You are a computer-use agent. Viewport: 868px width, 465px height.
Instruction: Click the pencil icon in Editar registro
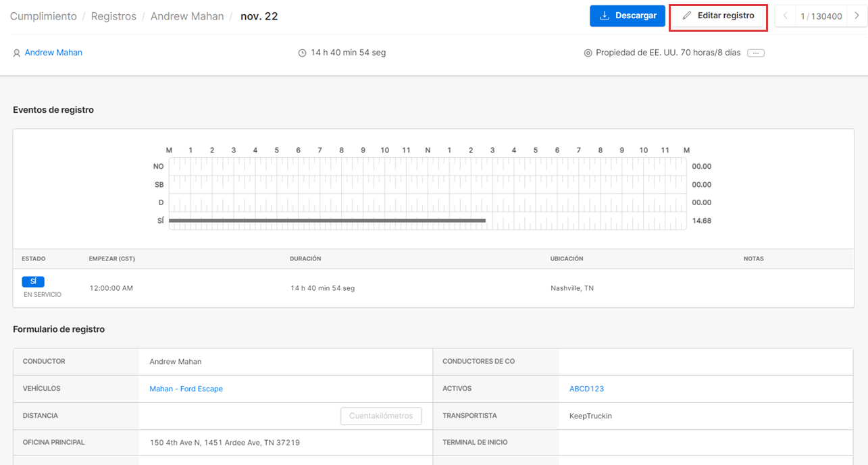tap(687, 16)
